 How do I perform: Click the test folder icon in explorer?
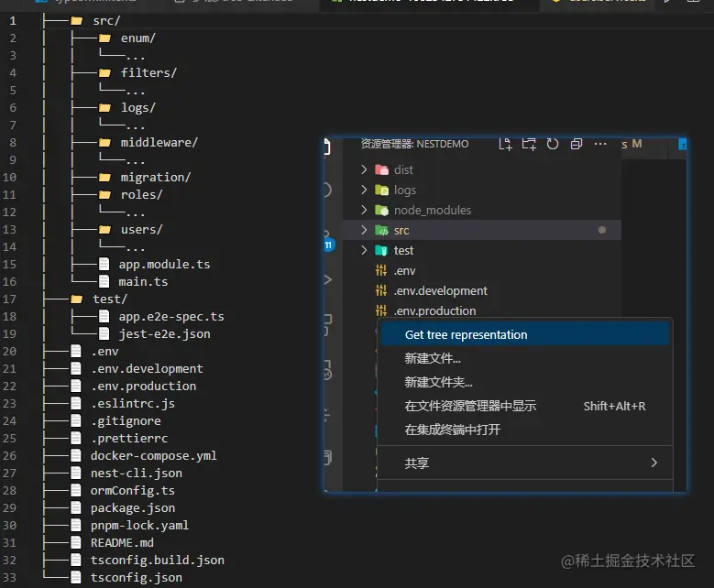[x=381, y=250]
